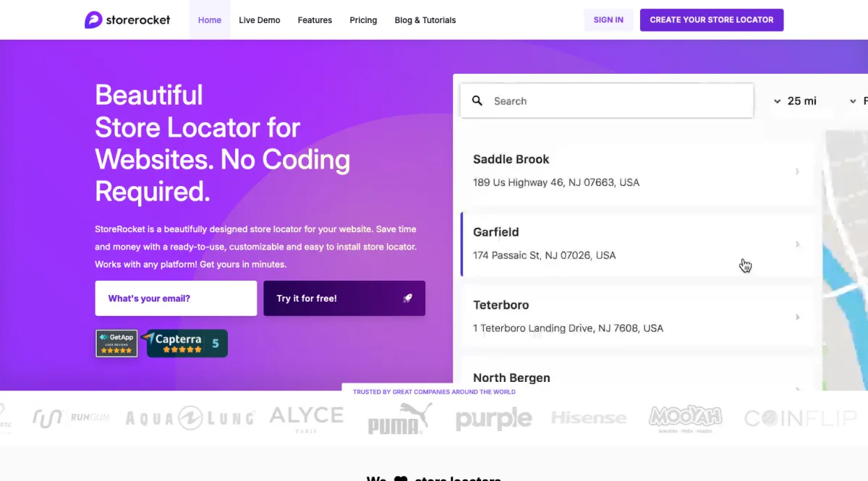Open the Home menu item

[210, 20]
